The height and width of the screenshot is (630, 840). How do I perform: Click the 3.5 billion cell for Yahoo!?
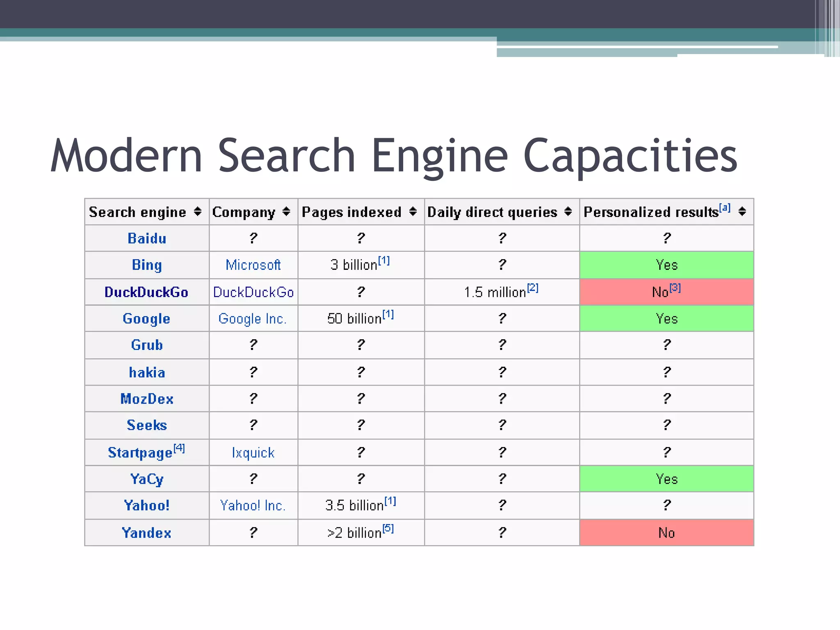(x=361, y=505)
